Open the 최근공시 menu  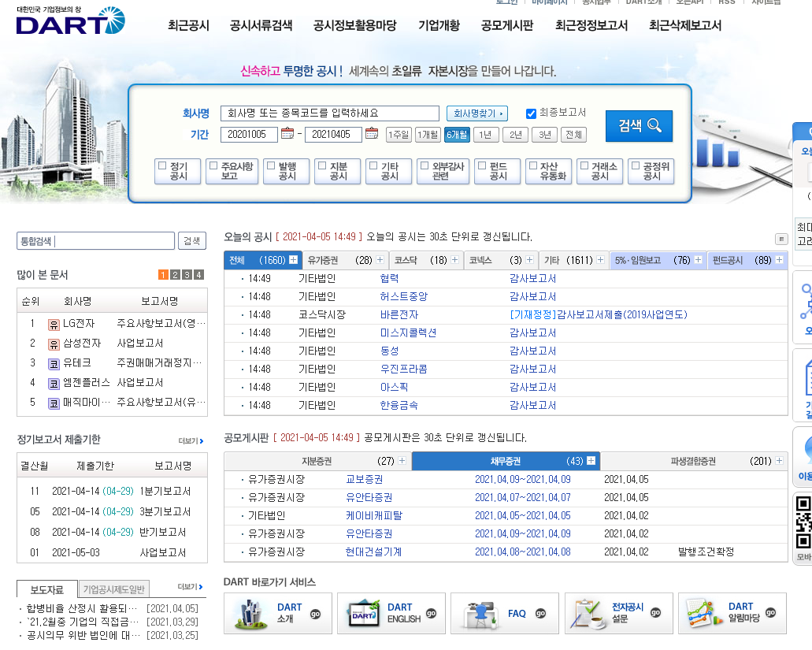point(188,25)
